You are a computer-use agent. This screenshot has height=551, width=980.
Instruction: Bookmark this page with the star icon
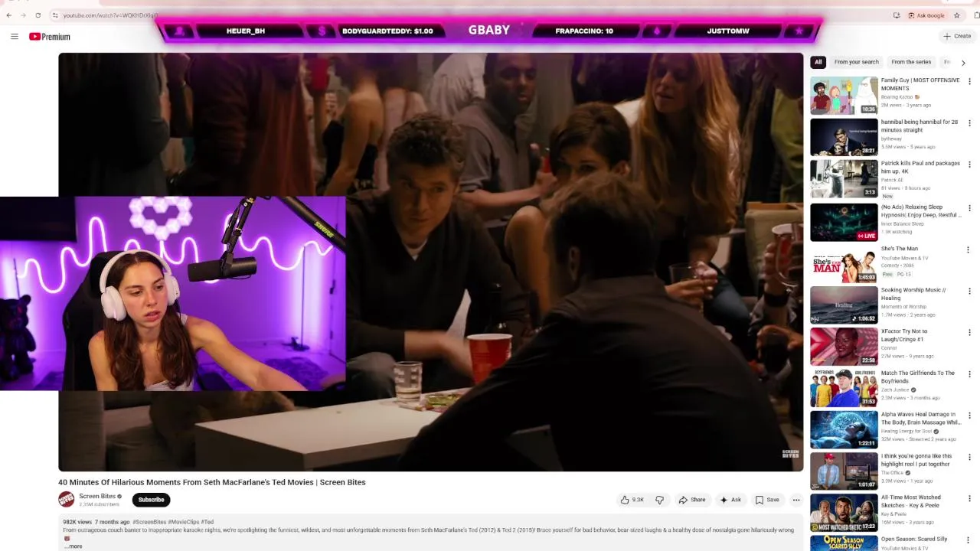point(956,15)
